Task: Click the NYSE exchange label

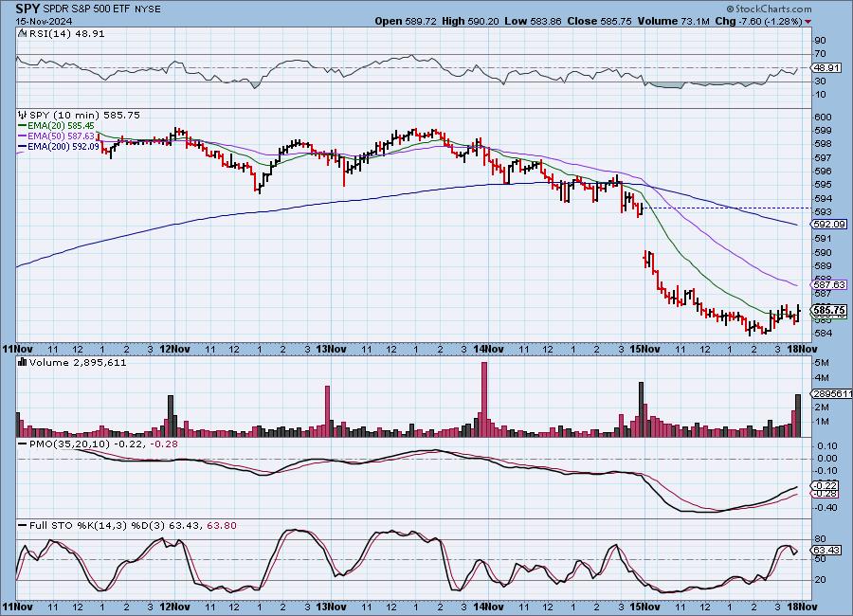Action: (146, 9)
